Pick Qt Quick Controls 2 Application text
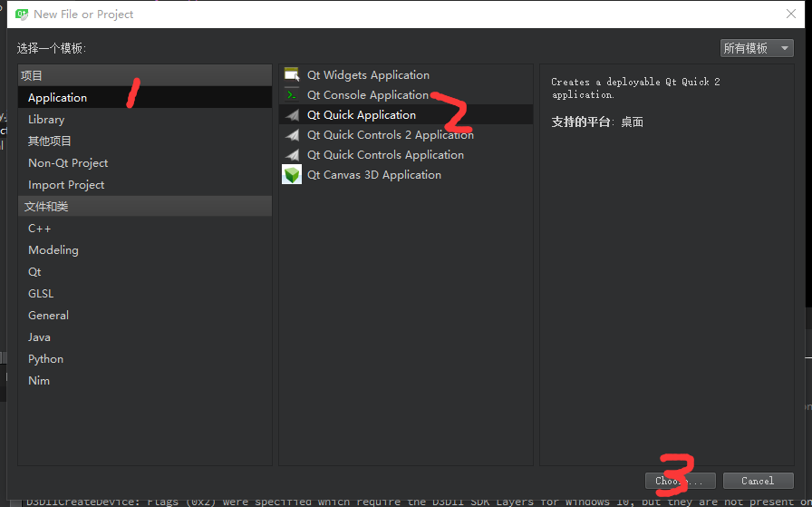The image size is (812, 507). pyautogui.click(x=391, y=135)
